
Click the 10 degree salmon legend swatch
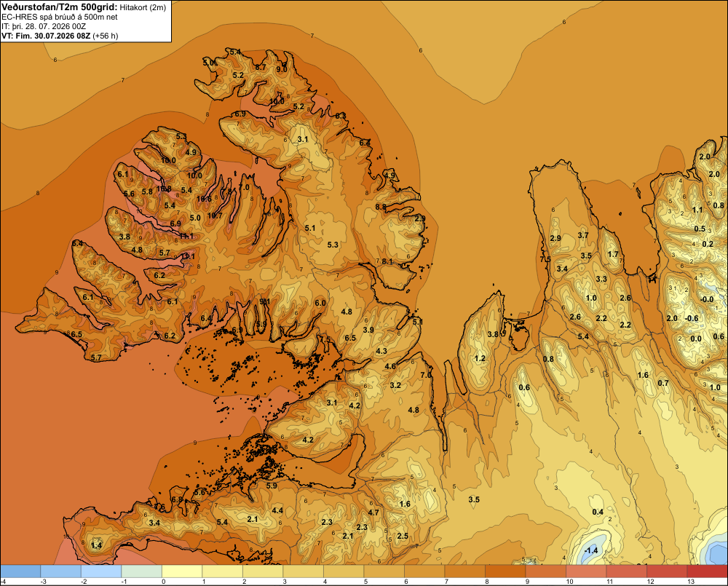tap(586, 571)
